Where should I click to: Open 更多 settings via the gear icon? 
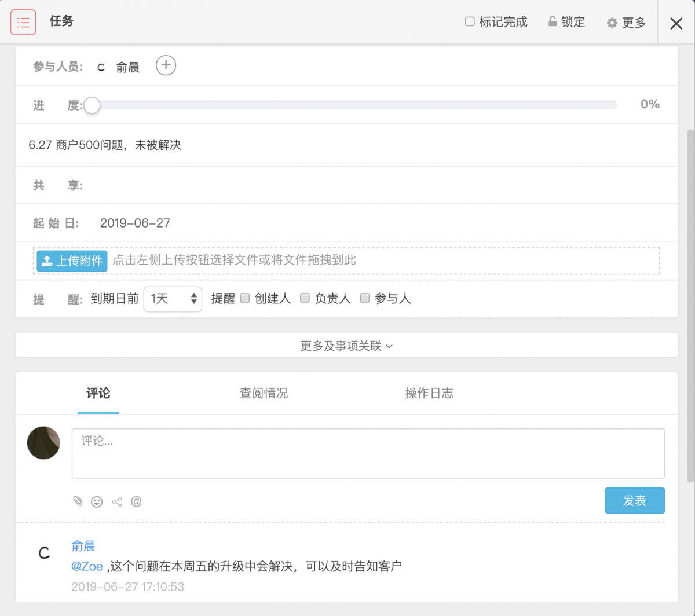tap(611, 22)
